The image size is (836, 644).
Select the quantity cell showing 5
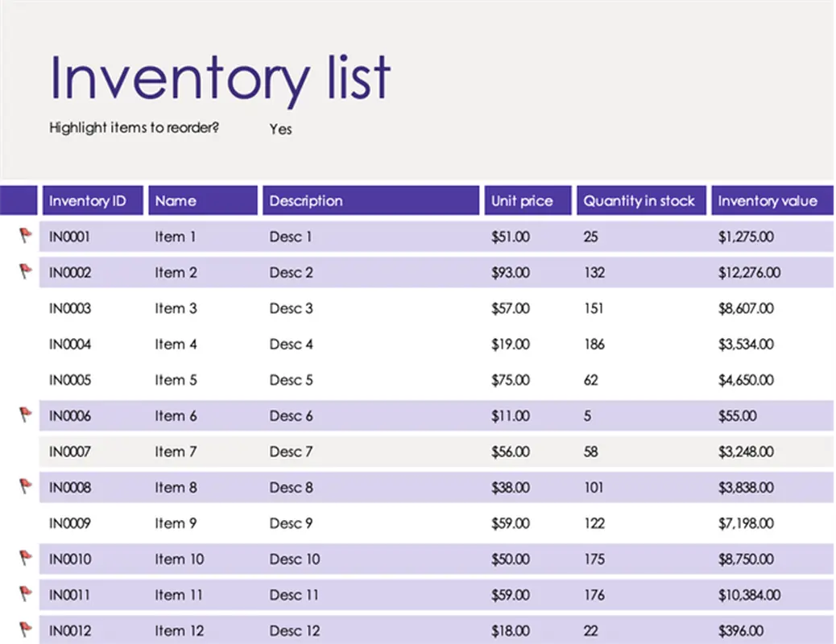coord(588,416)
